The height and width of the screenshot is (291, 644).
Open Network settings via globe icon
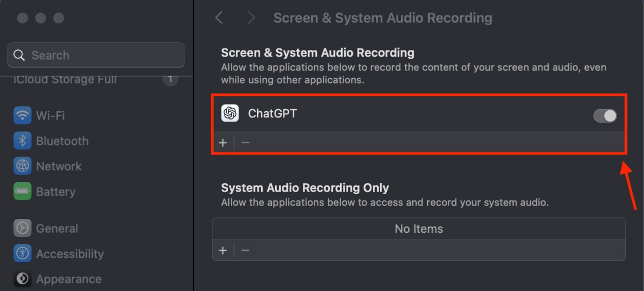(x=22, y=166)
